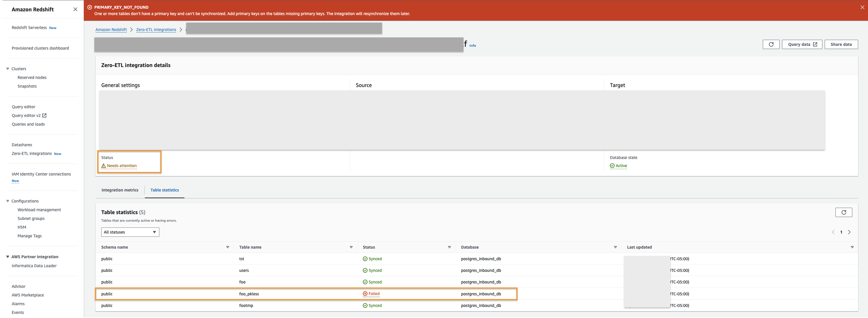The image size is (868, 318).
Task: Sort by the Schema name column arrow
Action: 228,247
